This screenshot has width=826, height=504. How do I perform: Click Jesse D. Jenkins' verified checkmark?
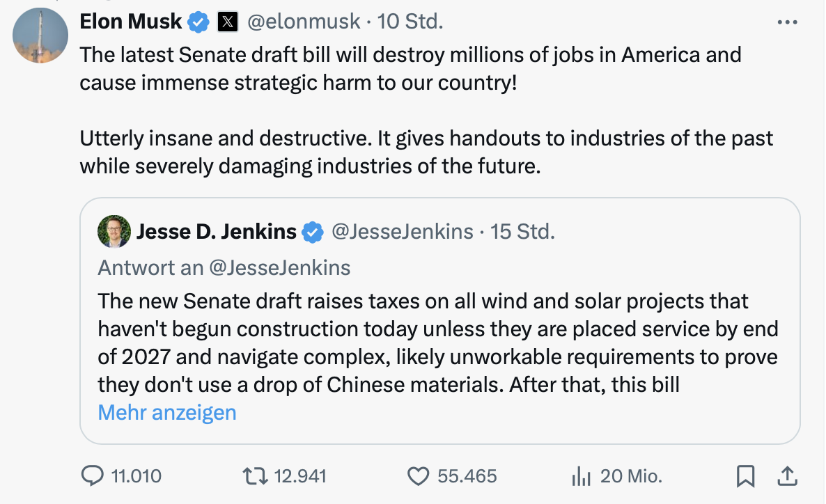(313, 232)
